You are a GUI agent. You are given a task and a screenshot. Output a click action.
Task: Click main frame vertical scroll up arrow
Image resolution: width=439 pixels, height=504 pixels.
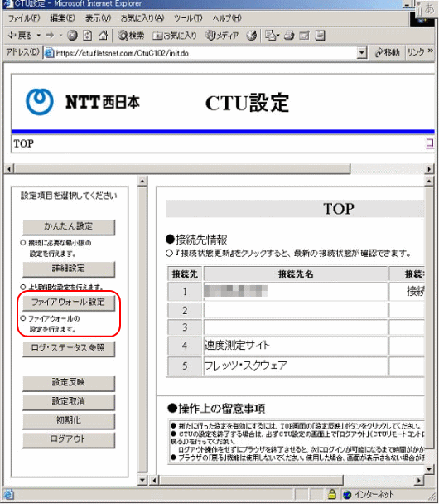click(429, 182)
